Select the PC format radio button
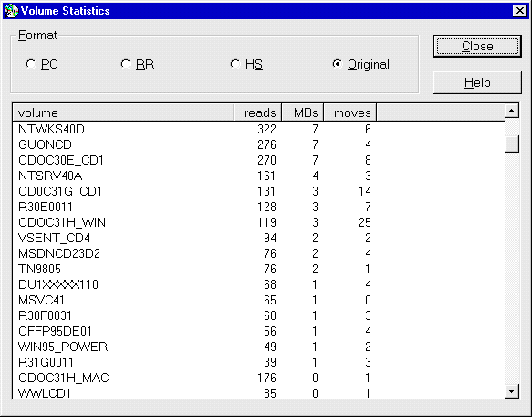 tap(41, 64)
